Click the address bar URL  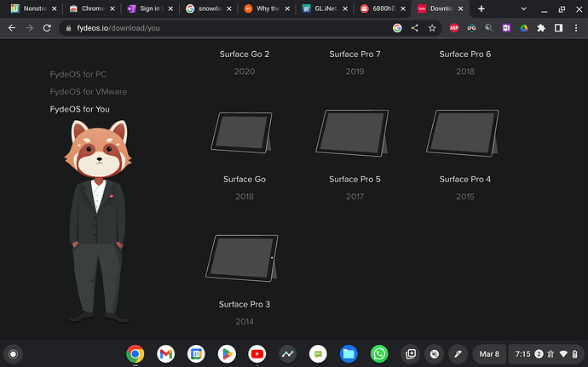118,28
